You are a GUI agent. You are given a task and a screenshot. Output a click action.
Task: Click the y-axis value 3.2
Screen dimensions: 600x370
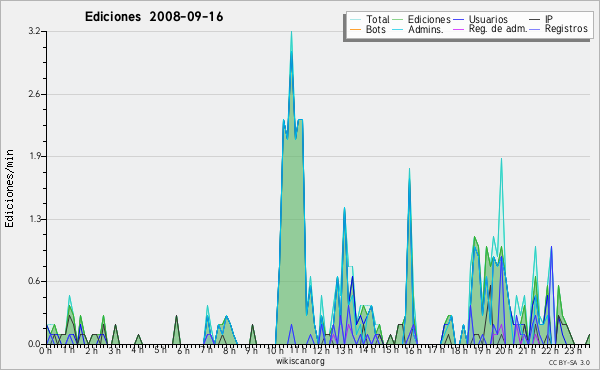pos(34,31)
